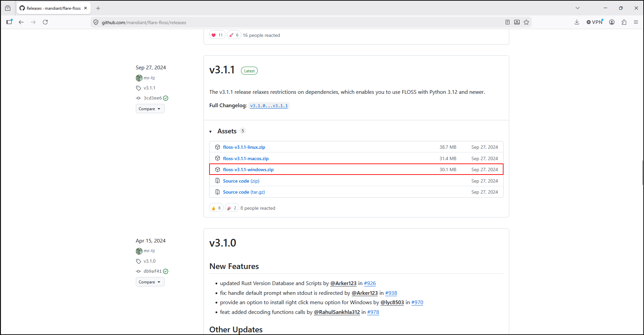
Task: Open the v3.1.1 tag link in the sidebar
Action: pos(150,88)
